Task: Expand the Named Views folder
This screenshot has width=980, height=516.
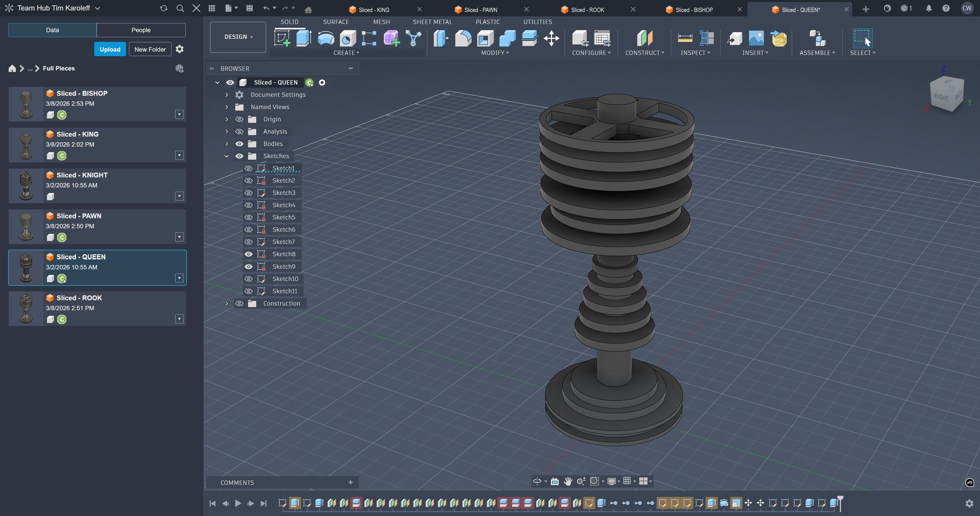Action: coord(227,107)
